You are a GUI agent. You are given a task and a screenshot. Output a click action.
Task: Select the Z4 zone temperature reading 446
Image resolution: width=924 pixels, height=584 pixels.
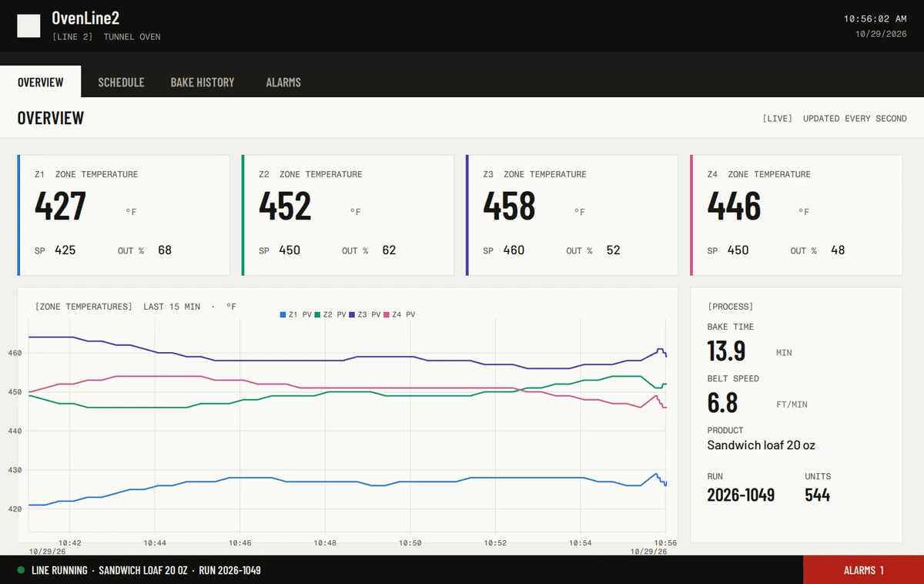734,206
